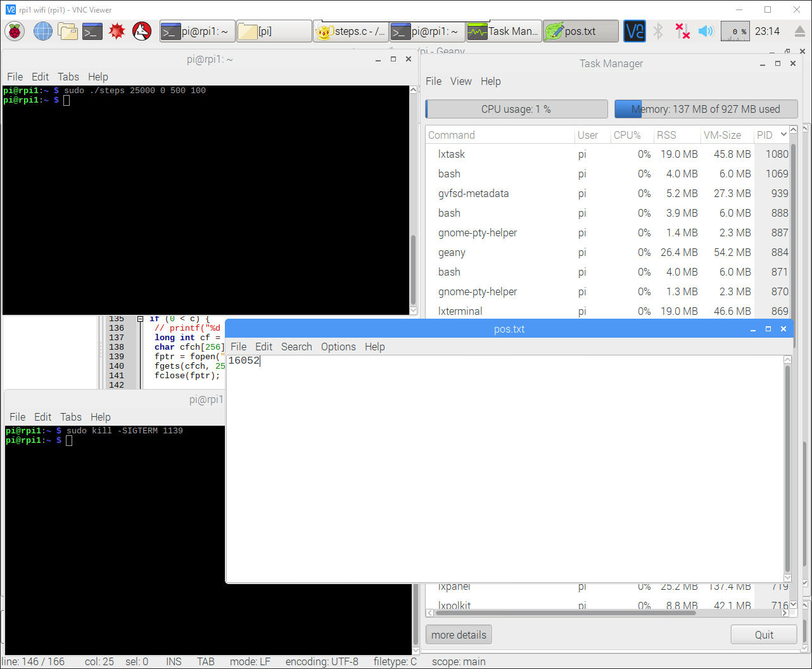
Task: Select the geany process row
Action: [x=452, y=252]
